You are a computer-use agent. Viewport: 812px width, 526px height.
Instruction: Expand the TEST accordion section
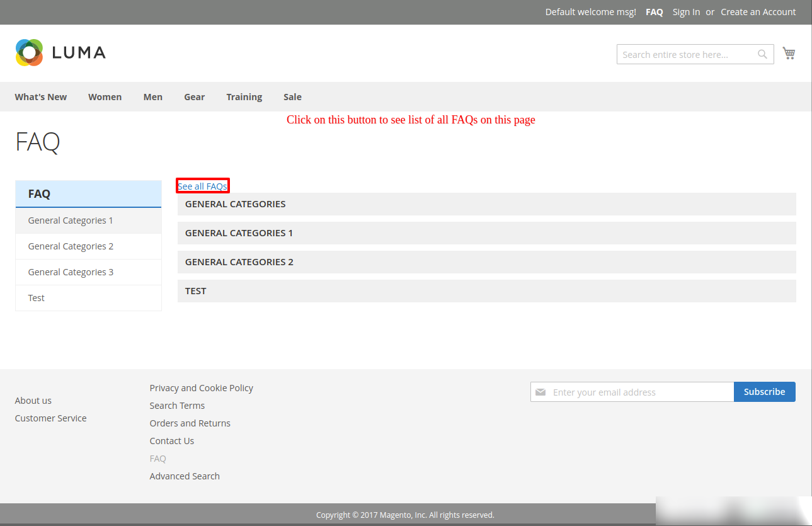[486, 291]
